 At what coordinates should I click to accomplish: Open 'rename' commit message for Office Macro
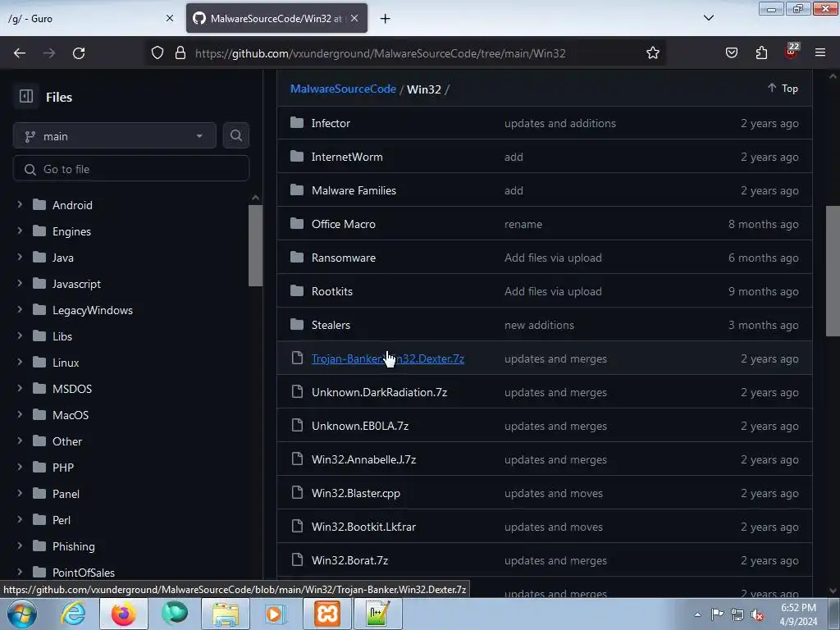coord(523,225)
